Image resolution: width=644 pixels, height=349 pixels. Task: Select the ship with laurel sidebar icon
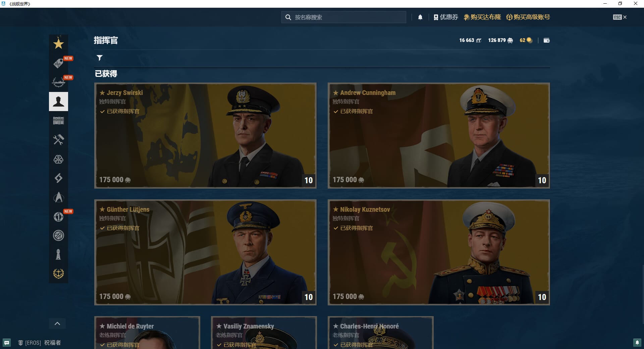tap(58, 82)
